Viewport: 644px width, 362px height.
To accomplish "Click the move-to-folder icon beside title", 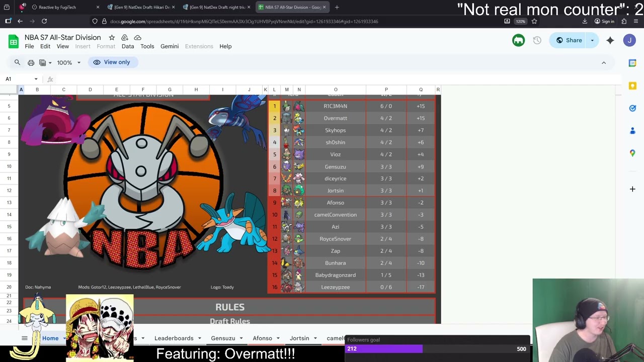I will (125, 38).
